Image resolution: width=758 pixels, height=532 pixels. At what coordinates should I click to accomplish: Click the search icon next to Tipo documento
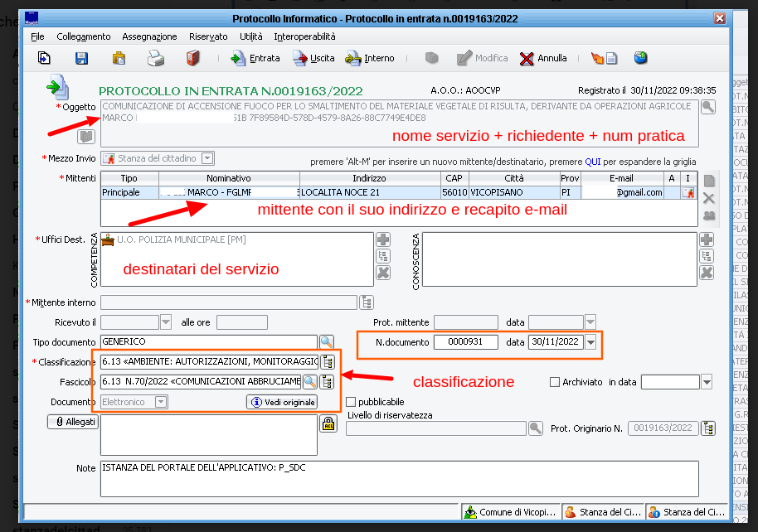pyautogui.click(x=327, y=341)
